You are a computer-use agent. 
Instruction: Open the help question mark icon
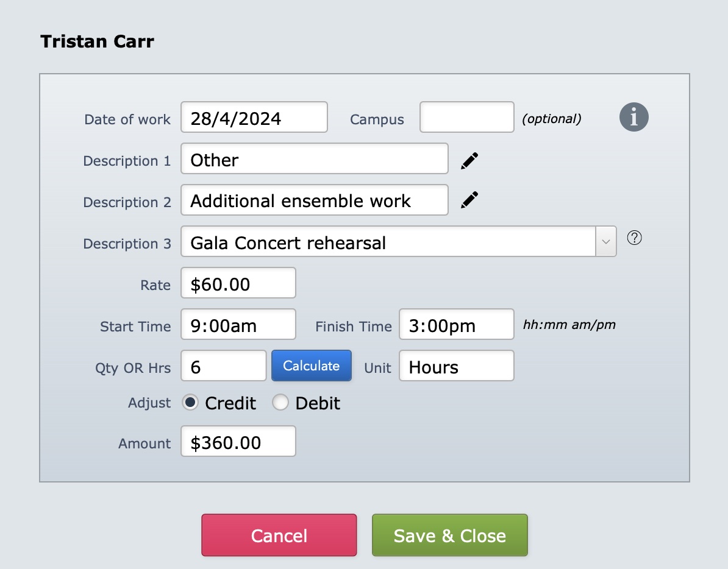(x=634, y=238)
